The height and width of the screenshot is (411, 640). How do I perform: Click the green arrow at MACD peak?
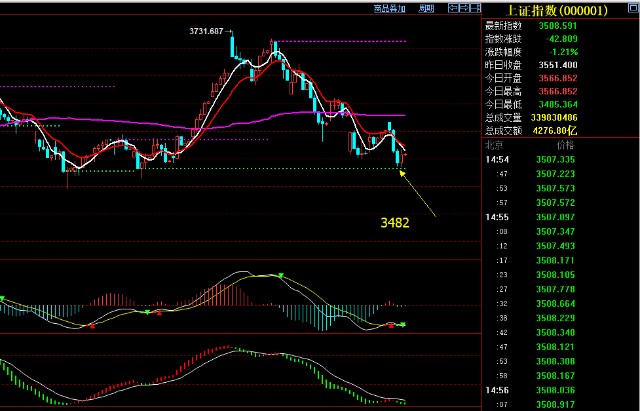(x=281, y=274)
